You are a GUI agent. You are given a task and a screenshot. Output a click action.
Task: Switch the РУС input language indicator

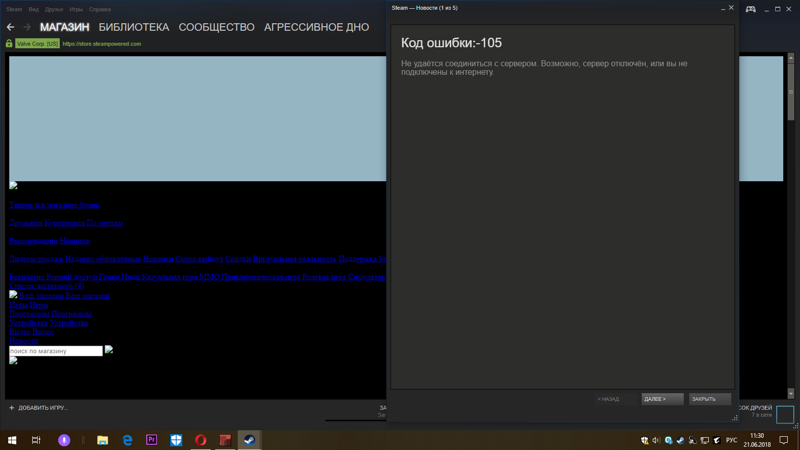tap(732, 440)
